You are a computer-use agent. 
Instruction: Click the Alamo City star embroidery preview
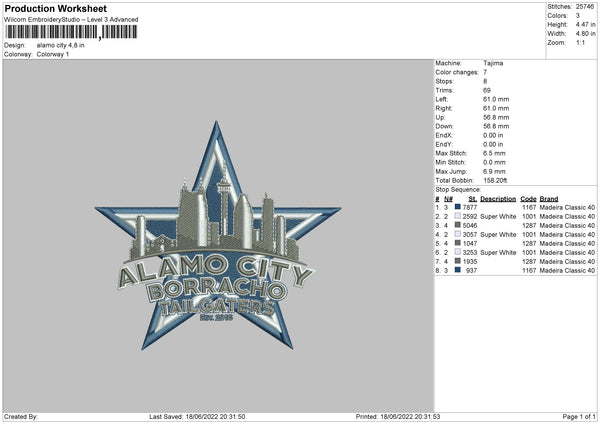point(218,237)
